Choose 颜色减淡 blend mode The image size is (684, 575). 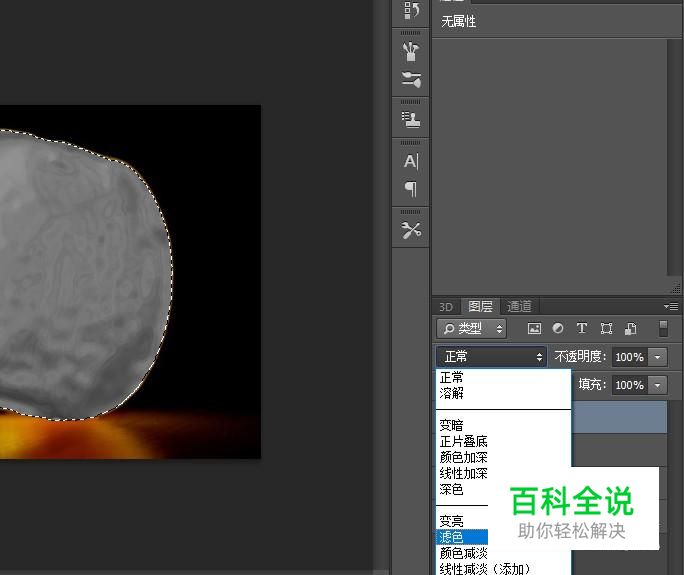coord(462,553)
